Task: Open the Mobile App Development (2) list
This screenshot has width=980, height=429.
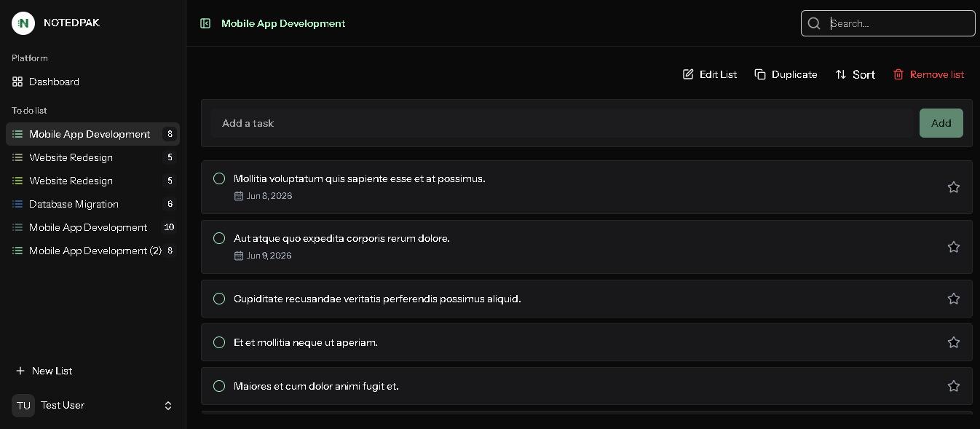Action: pos(92,251)
